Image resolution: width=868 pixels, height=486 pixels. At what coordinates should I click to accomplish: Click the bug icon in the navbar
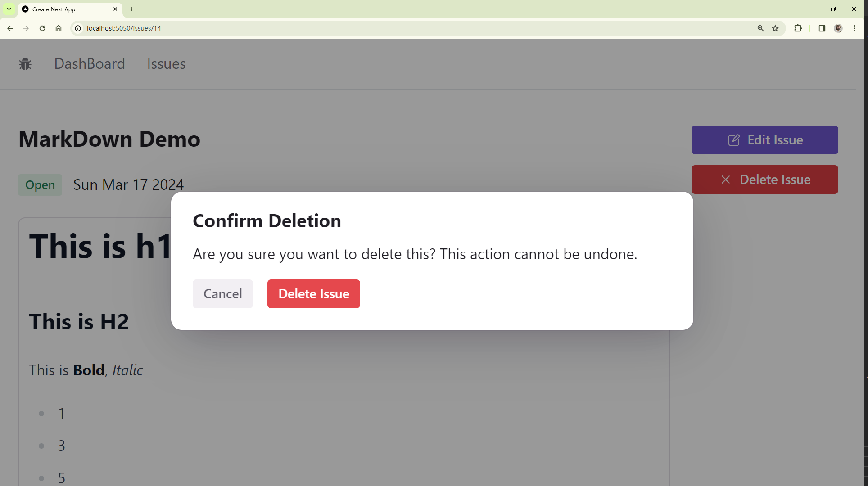point(25,64)
